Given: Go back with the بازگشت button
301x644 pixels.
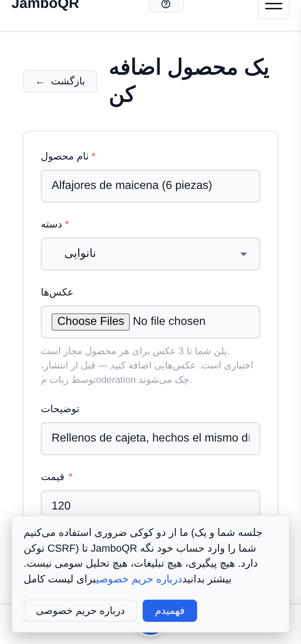Looking at the screenshot, I should [x=60, y=81].
